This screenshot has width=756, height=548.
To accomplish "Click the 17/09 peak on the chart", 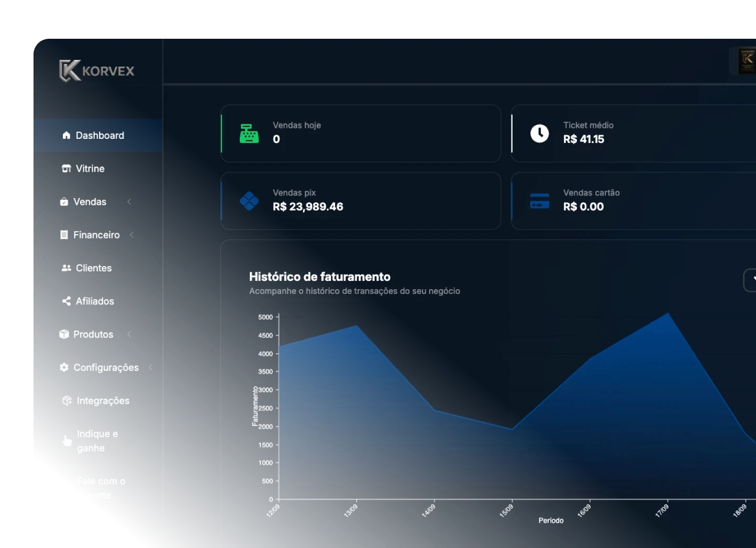I will click(668, 313).
